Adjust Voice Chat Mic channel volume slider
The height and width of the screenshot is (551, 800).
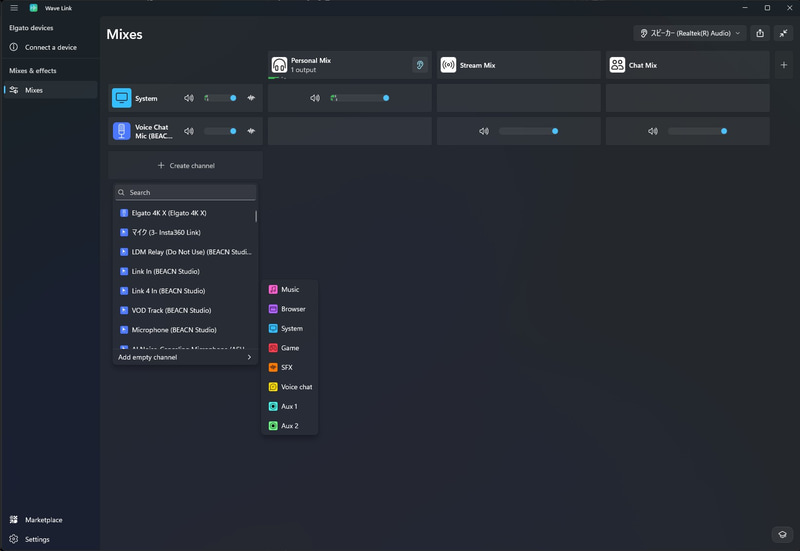(220, 131)
